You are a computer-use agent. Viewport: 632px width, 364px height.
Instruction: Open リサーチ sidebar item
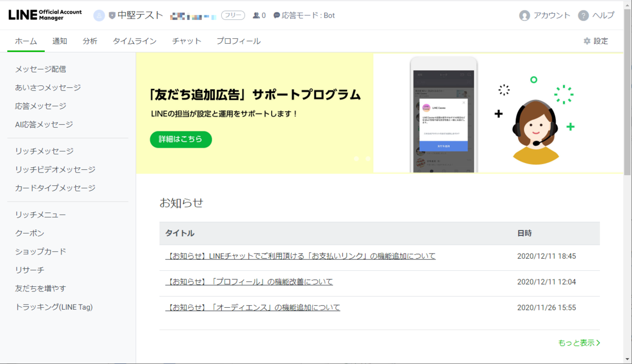29,270
